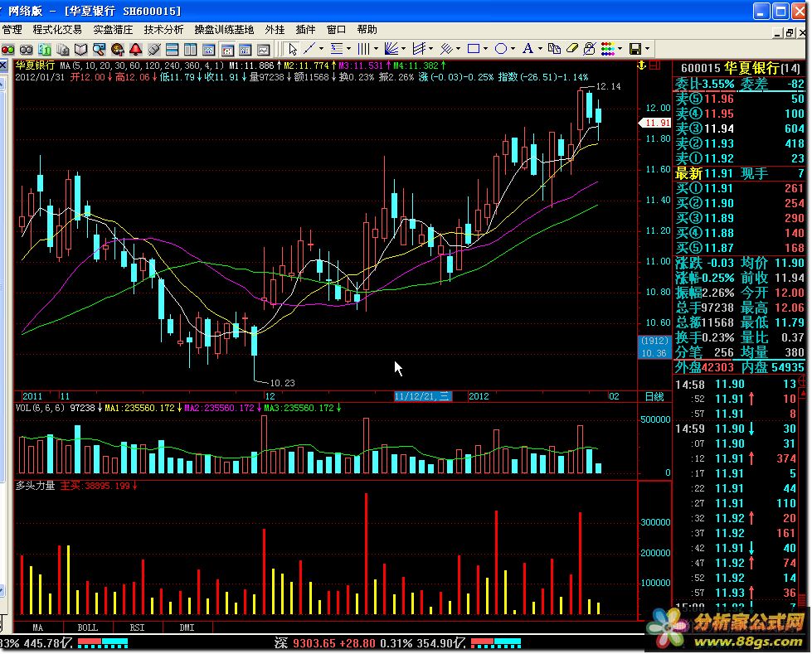Select the horizontal split-window layout icon
This screenshot has height=654, width=812.
(x=172, y=49)
